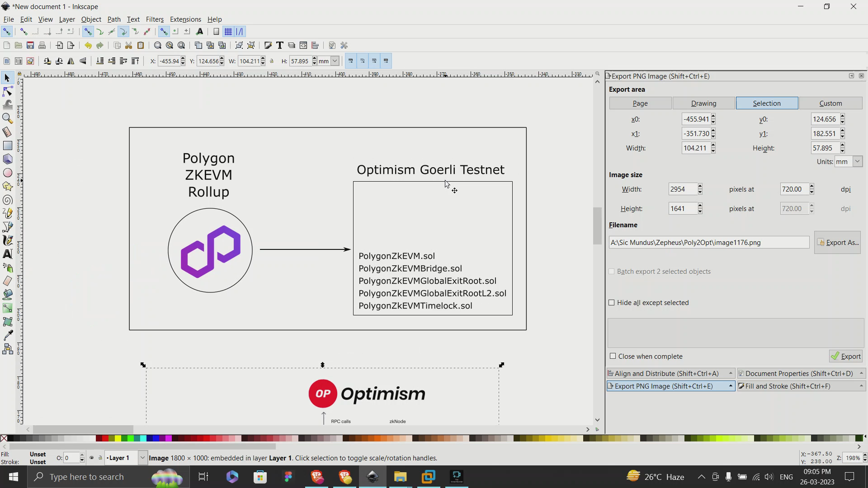Edit the image Width pixels field
Viewport: 868px width, 488px height.
[x=683, y=189]
